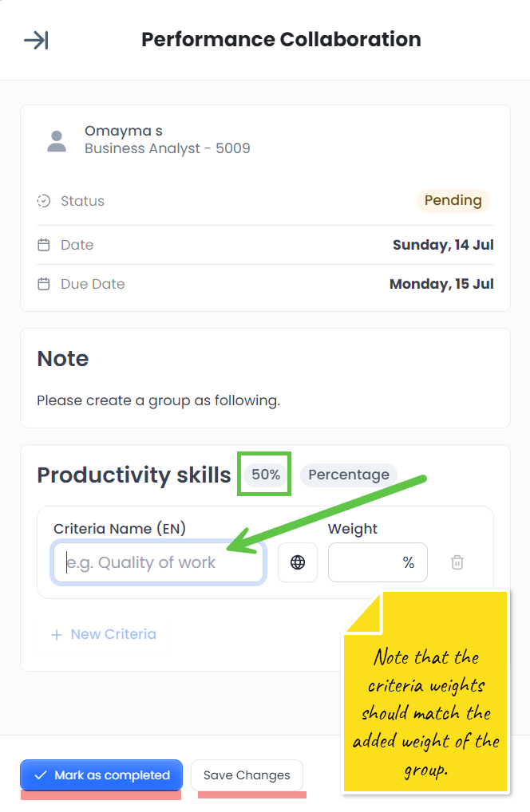Click the Status clock icon
This screenshot has height=812, width=530.
click(x=44, y=200)
